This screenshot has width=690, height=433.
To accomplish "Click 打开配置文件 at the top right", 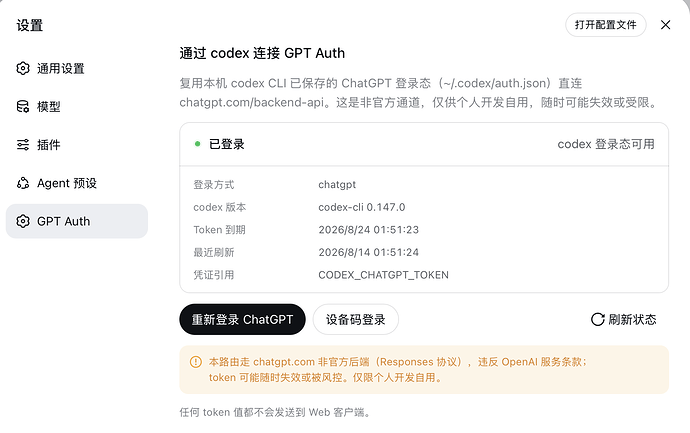I will tap(606, 25).
